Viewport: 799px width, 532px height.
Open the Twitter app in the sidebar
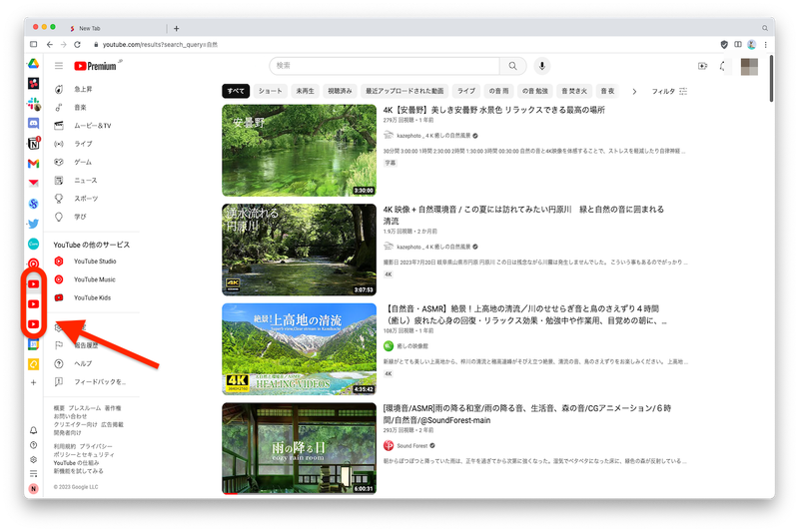click(x=33, y=224)
